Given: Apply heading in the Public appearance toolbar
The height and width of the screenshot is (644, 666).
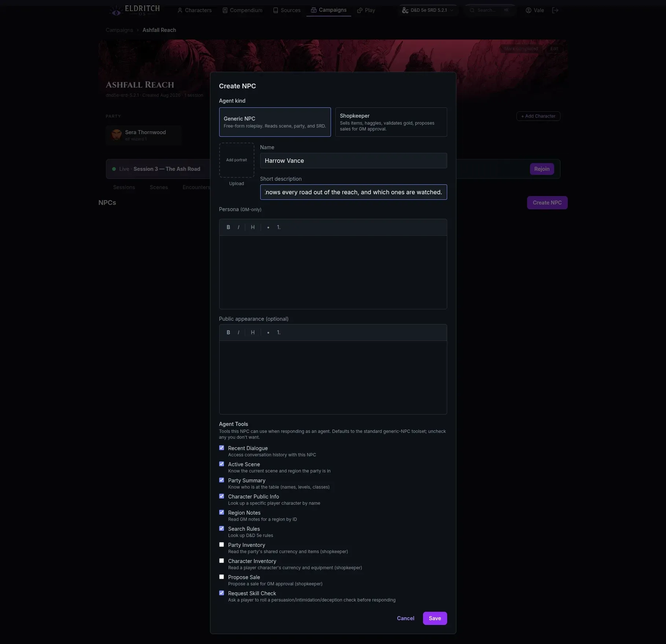Looking at the screenshot, I should pyautogui.click(x=253, y=332).
